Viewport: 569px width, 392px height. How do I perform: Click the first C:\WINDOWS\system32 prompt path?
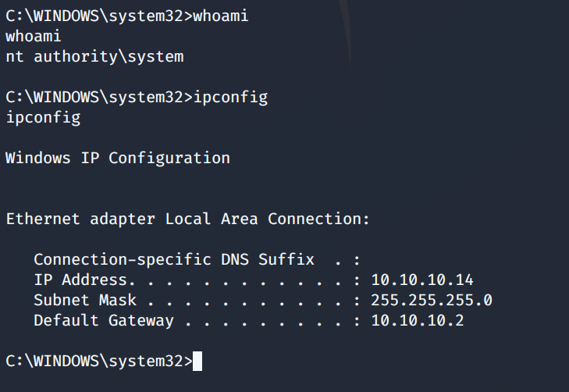[94, 16]
